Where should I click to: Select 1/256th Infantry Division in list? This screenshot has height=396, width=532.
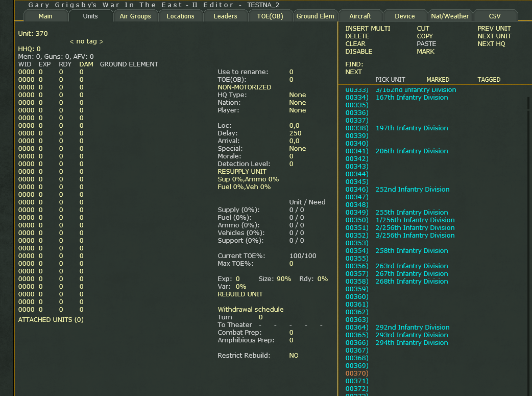coord(415,220)
